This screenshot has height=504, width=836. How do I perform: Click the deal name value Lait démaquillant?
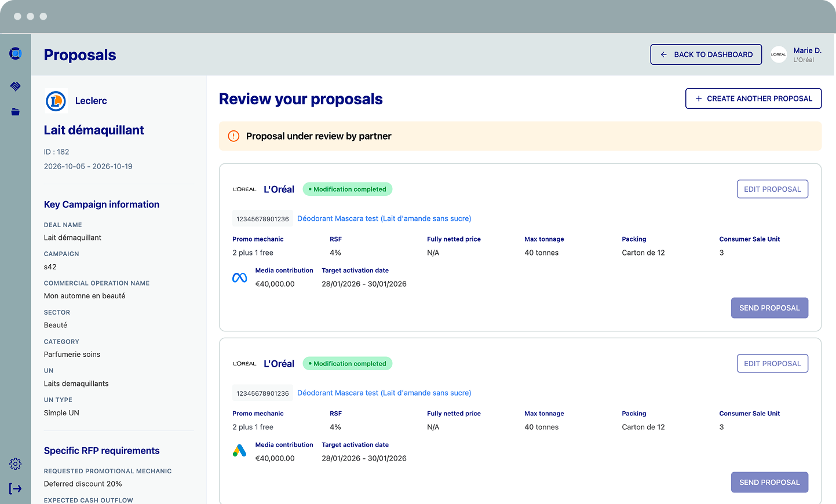click(x=72, y=238)
